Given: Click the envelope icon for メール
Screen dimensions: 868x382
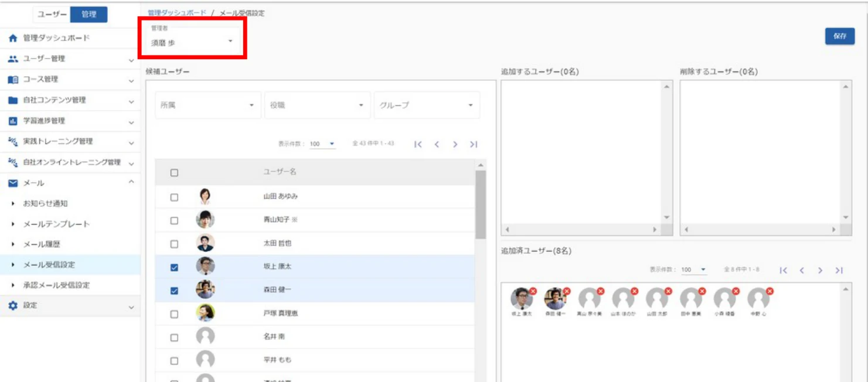Looking at the screenshot, I should coord(13,183).
